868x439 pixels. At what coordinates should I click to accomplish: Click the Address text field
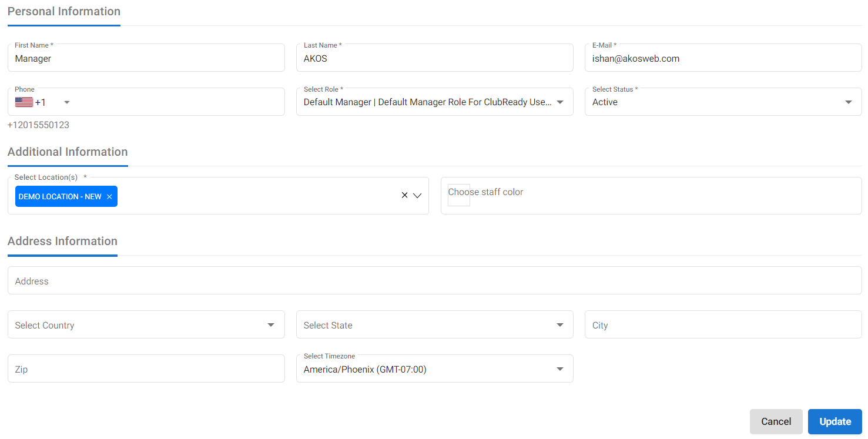(x=434, y=281)
